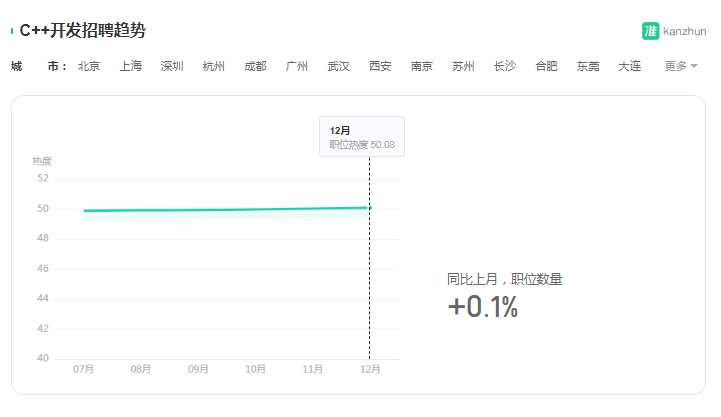Show 大连 hiring trend
The image size is (721, 417).
click(x=629, y=66)
